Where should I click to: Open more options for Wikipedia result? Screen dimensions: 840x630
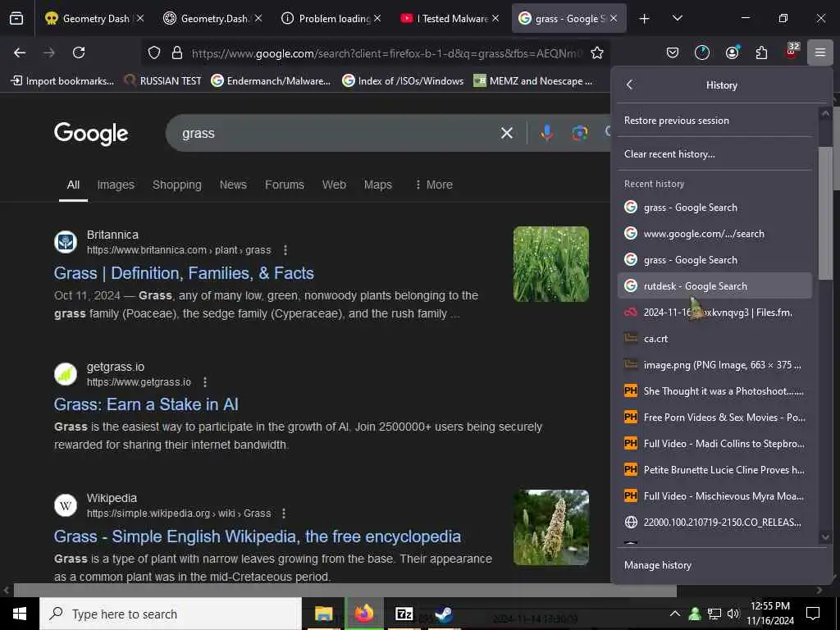(x=284, y=514)
